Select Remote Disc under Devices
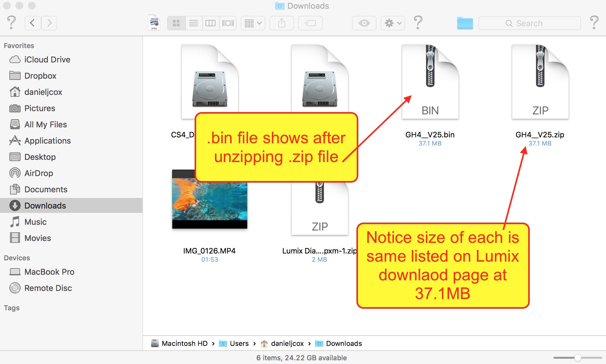 point(71,288)
